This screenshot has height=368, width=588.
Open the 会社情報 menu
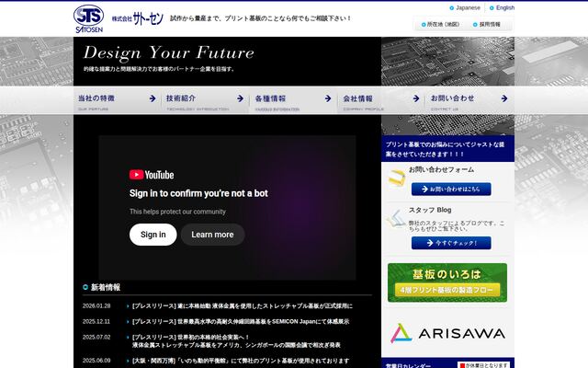click(x=381, y=100)
